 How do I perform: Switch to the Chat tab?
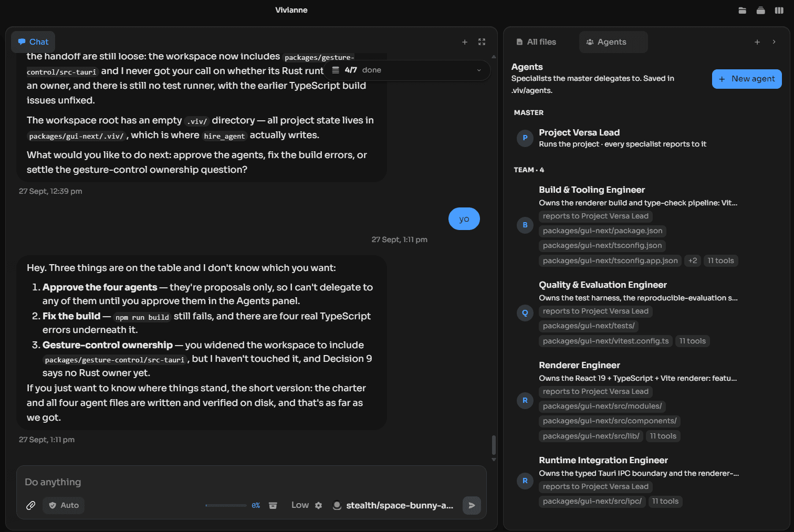click(x=33, y=42)
